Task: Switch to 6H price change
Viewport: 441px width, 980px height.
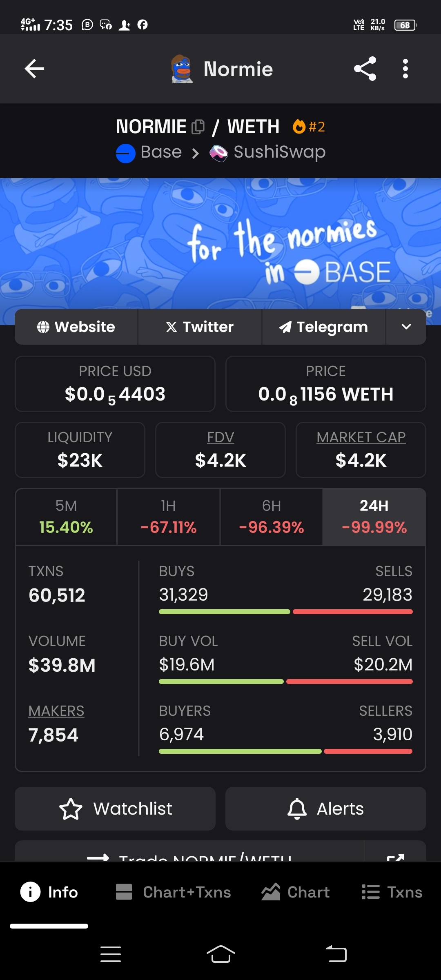Action: pyautogui.click(x=271, y=517)
